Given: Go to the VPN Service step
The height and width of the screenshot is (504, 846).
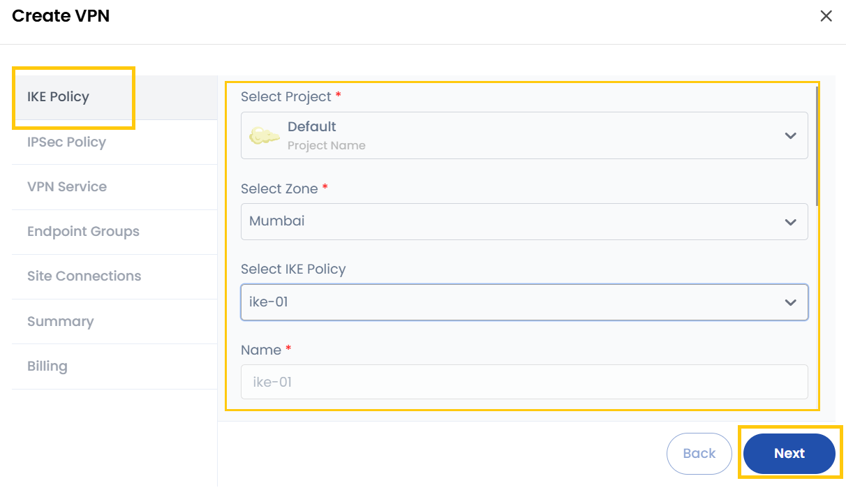Looking at the screenshot, I should 67,187.
